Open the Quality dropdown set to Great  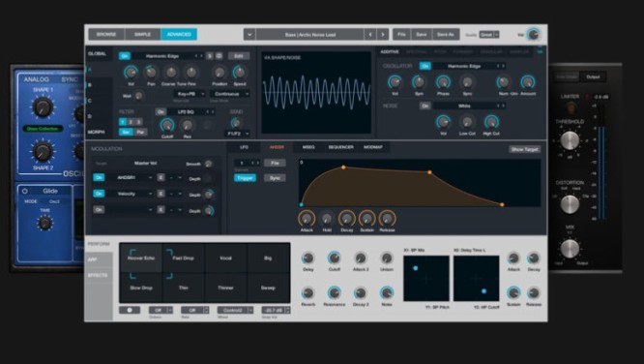pyautogui.click(x=489, y=35)
